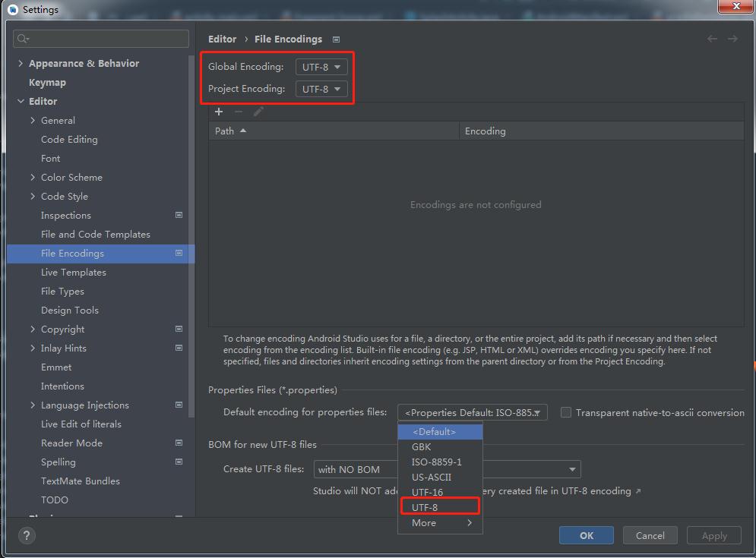Click the Cancel button
Screen dimensions: 756x558
point(650,535)
